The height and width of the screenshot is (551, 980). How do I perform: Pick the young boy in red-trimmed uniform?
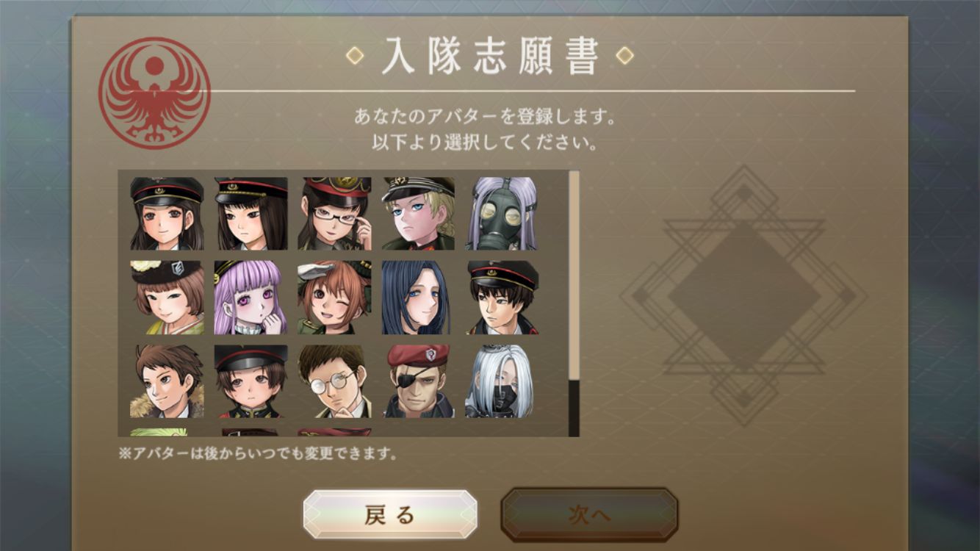(x=251, y=381)
